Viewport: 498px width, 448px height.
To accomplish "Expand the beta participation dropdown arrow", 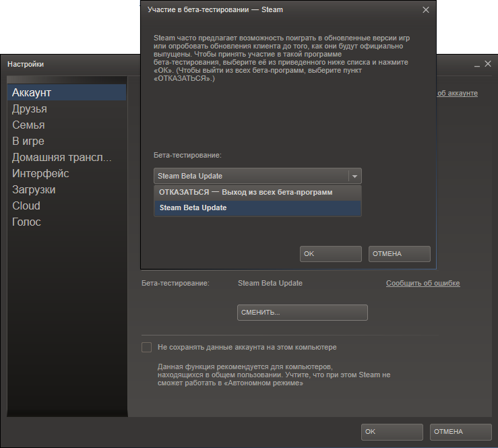I will tap(354, 176).
